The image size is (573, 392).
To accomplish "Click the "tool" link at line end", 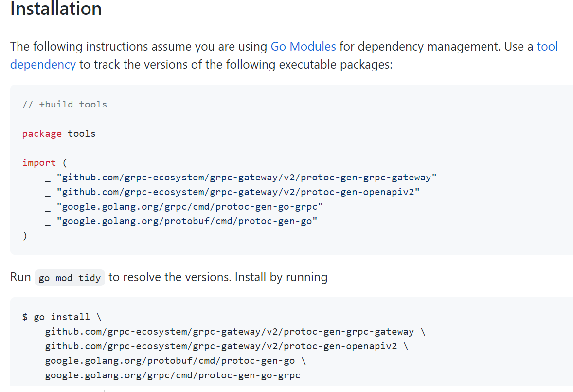I will click(547, 47).
